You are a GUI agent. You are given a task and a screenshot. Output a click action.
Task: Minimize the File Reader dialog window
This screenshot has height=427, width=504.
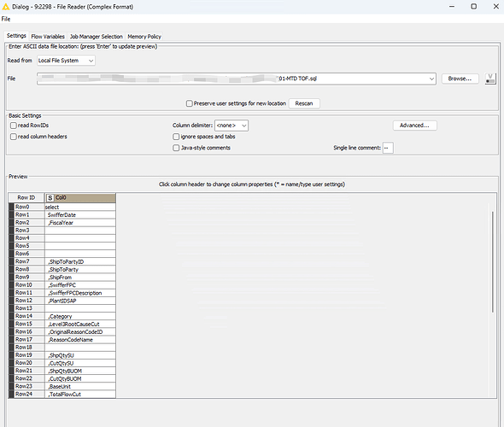click(452, 7)
